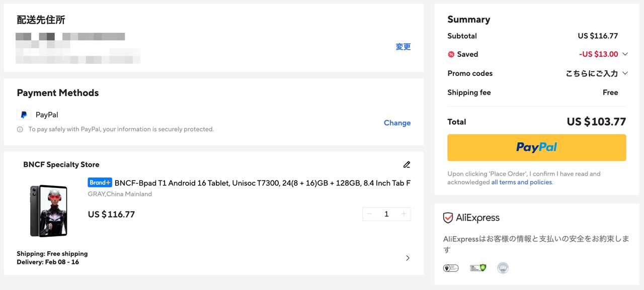Expand the Promo codes entry chevron
The width and height of the screenshot is (644, 290).
[625, 73]
